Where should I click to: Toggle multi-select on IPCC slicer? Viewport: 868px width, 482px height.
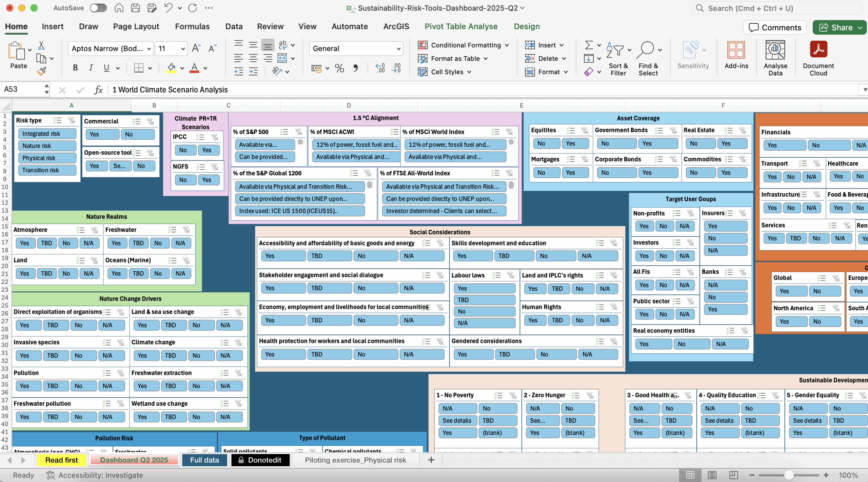tap(200, 137)
